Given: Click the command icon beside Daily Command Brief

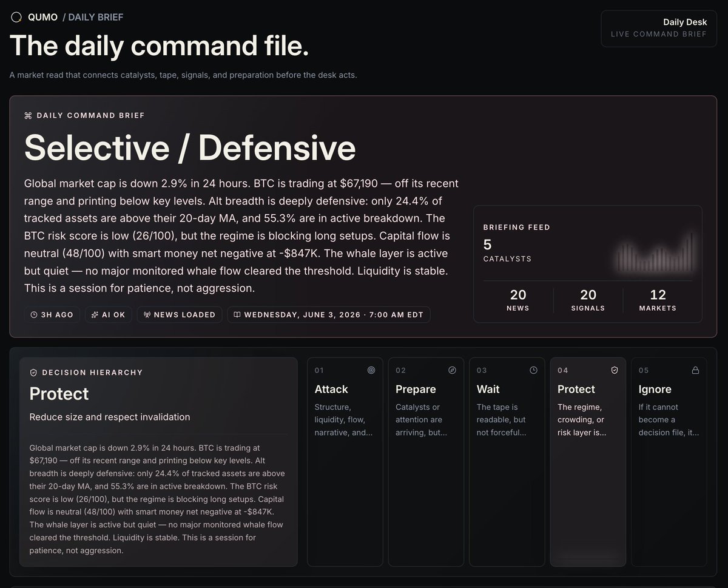Looking at the screenshot, I should (28, 115).
